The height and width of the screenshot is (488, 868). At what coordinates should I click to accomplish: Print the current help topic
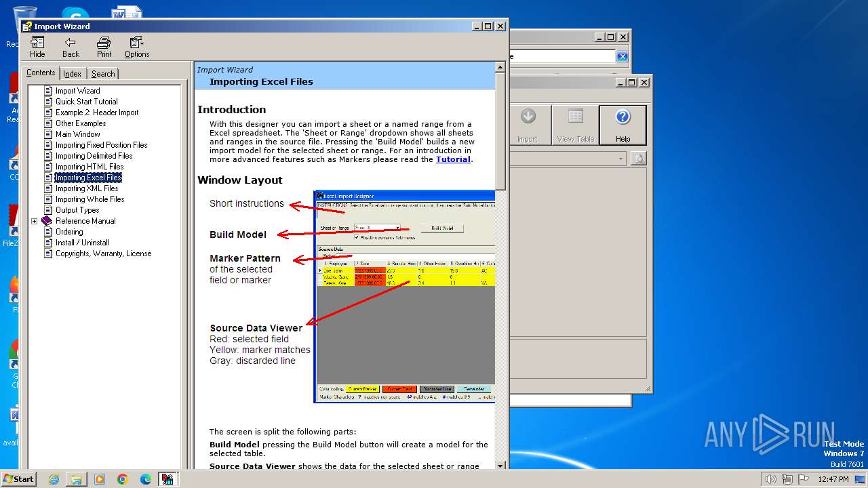click(x=104, y=47)
